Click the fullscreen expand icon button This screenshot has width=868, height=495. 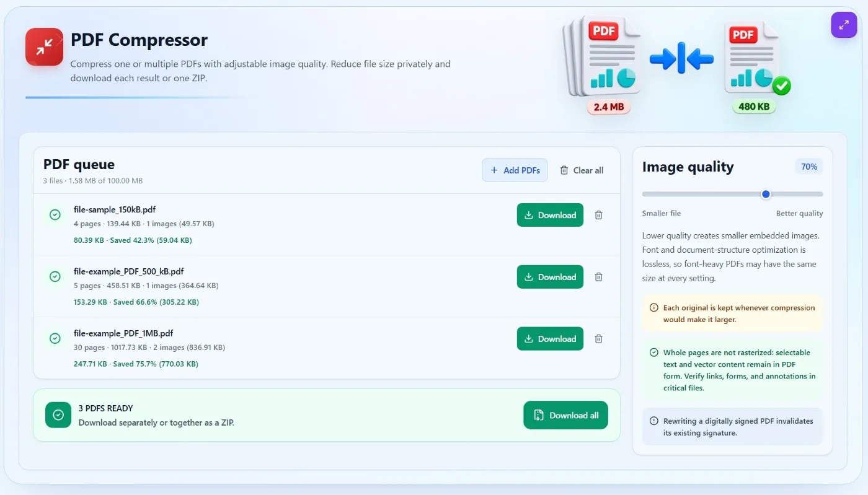(844, 25)
